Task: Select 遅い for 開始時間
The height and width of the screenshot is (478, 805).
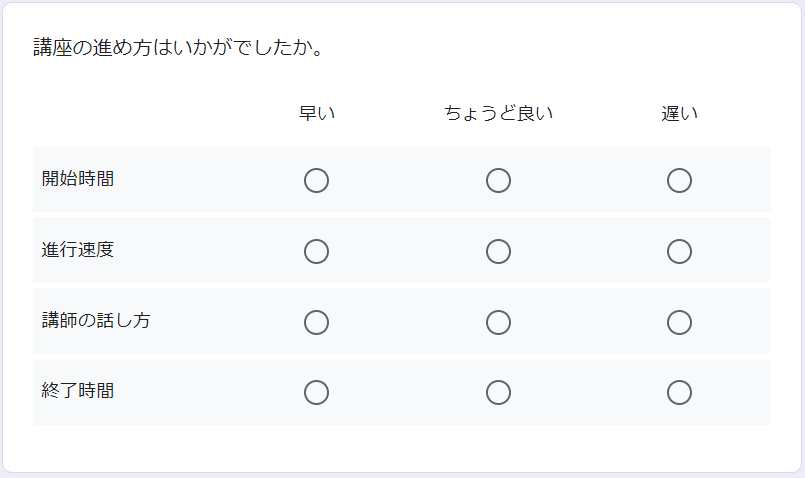Action: tap(679, 180)
